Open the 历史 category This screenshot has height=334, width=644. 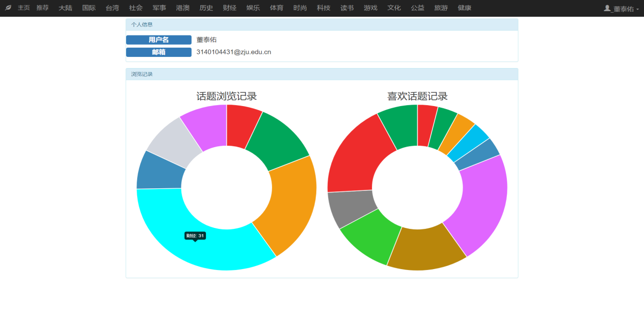coord(206,8)
